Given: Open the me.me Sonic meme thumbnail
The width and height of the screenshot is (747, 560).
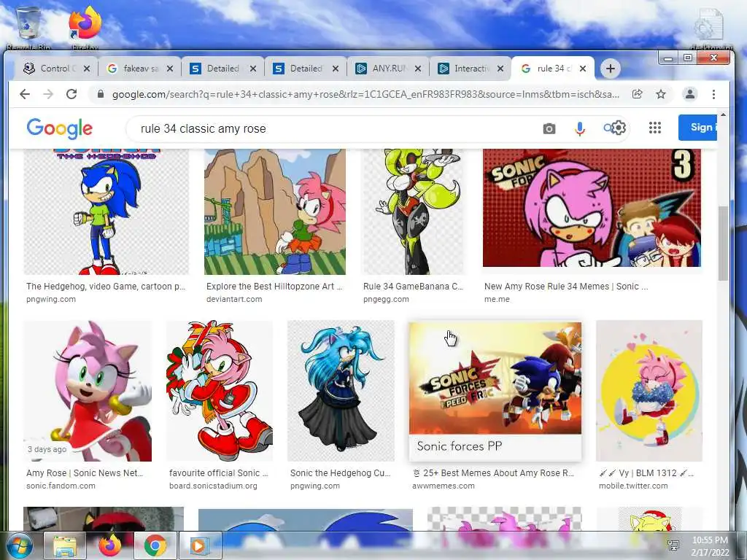Looking at the screenshot, I should (592, 208).
